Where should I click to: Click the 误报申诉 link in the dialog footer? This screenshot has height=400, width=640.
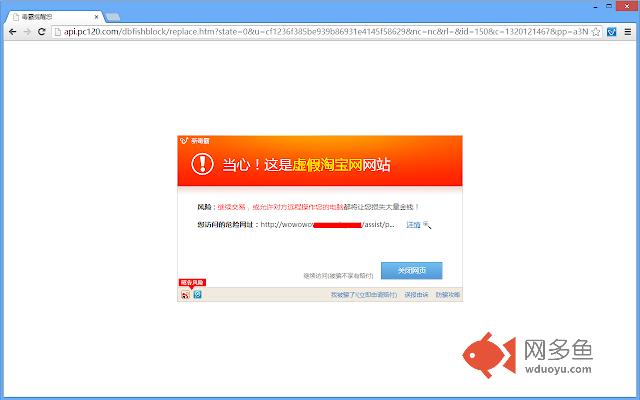(416, 295)
